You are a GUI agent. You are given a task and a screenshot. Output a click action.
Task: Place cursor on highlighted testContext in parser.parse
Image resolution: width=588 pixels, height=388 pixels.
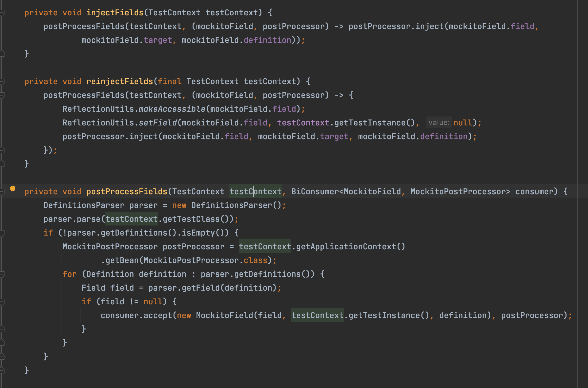tap(132, 219)
